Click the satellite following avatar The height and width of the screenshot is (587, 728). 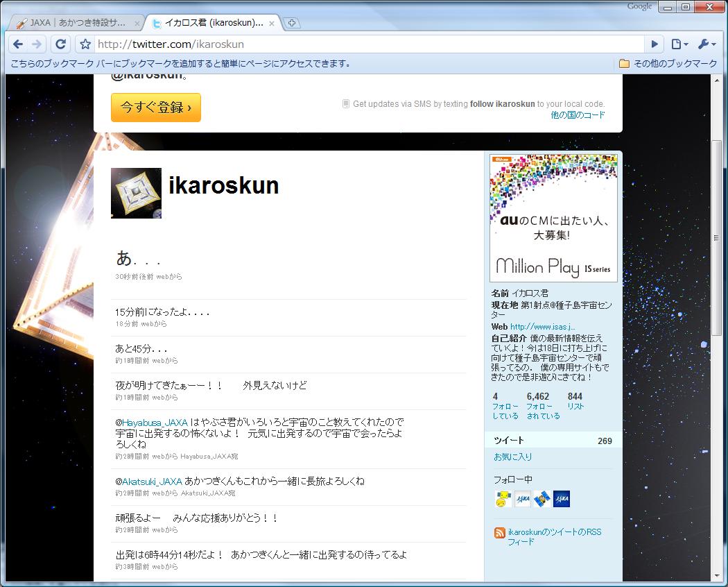541,499
